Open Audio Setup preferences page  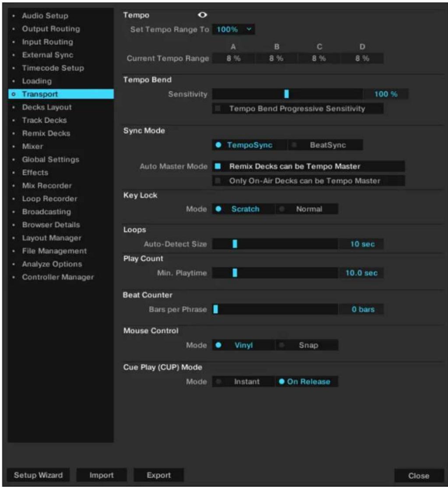click(45, 15)
